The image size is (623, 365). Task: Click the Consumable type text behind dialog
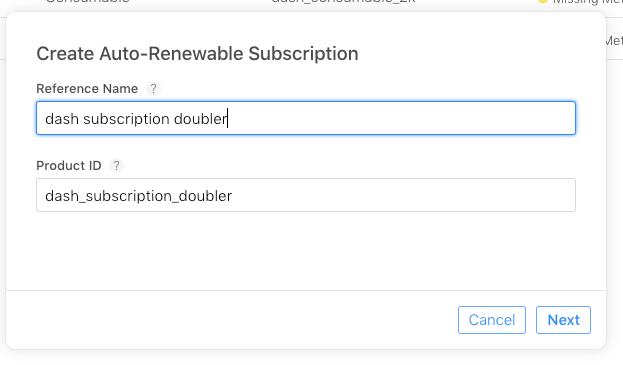87,1
